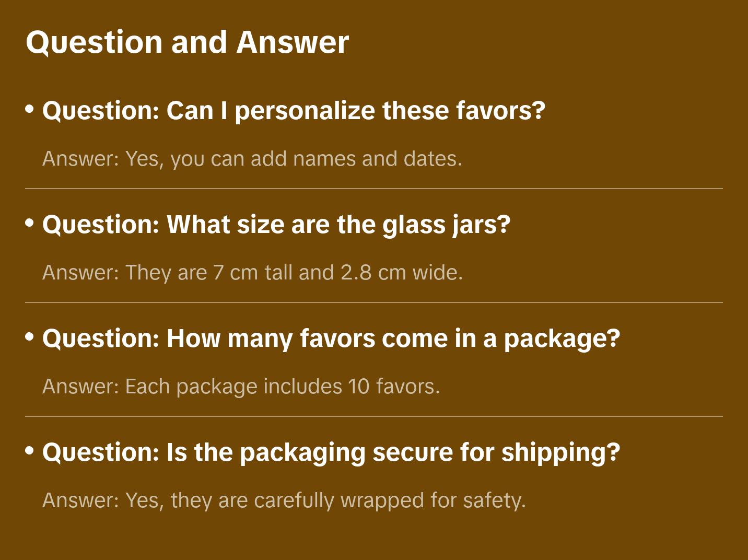748x560 pixels.
Task: Select the question about glass jar size
Action: [x=276, y=225]
